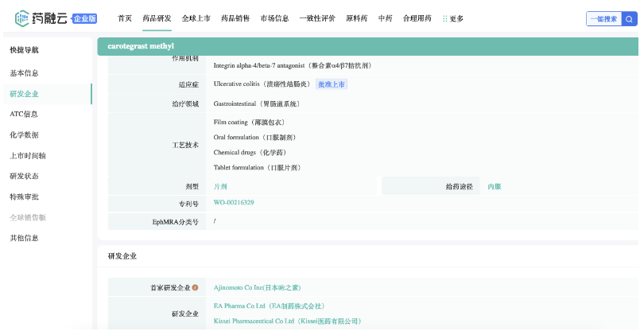Click the 企业版 badge
Viewport: 644px width, 335px height.
point(83,18)
